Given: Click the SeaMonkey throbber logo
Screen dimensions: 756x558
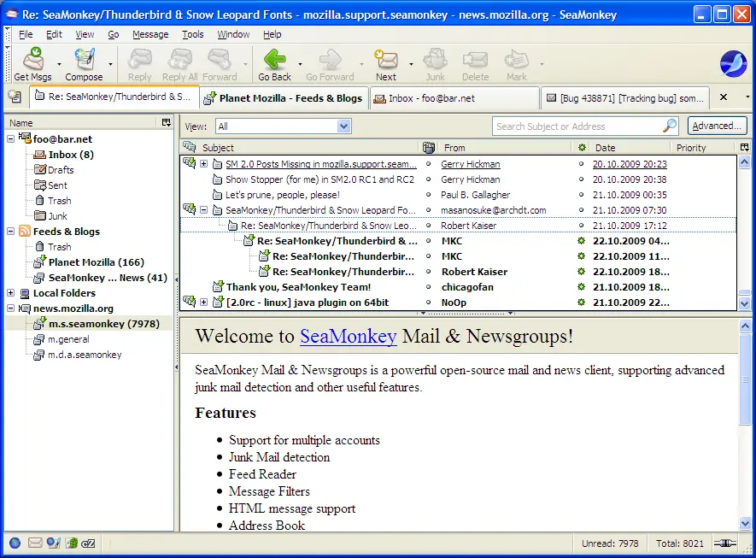Looking at the screenshot, I should point(733,63).
